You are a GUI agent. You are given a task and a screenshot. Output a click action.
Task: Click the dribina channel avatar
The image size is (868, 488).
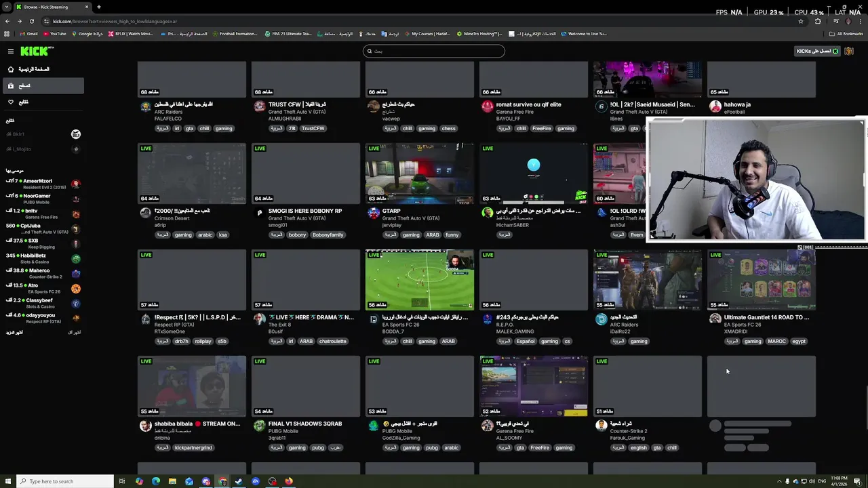click(x=146, y=426)
